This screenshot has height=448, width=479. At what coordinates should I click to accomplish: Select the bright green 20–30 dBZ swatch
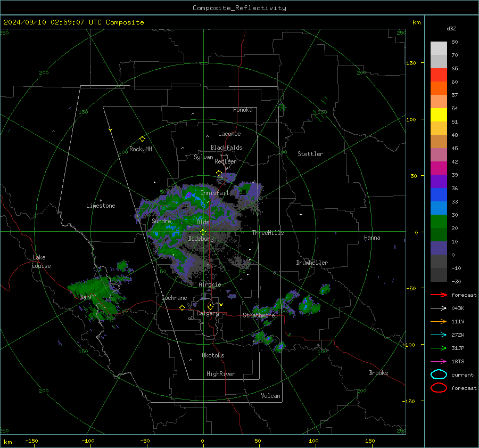point(439,222)
